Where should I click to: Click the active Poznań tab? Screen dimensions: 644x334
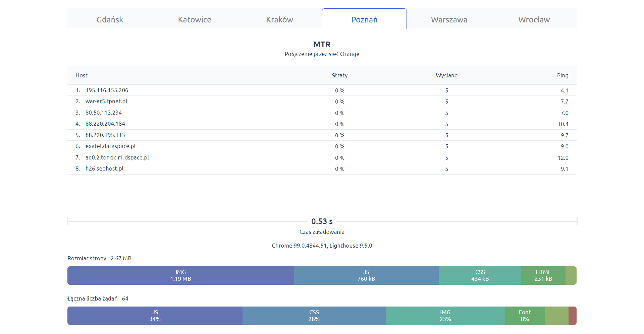point(364,19)
